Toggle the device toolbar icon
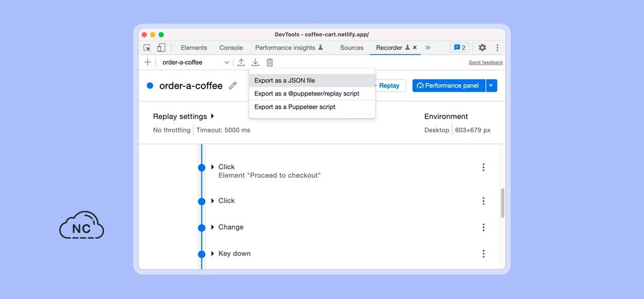 click(161, 47)
